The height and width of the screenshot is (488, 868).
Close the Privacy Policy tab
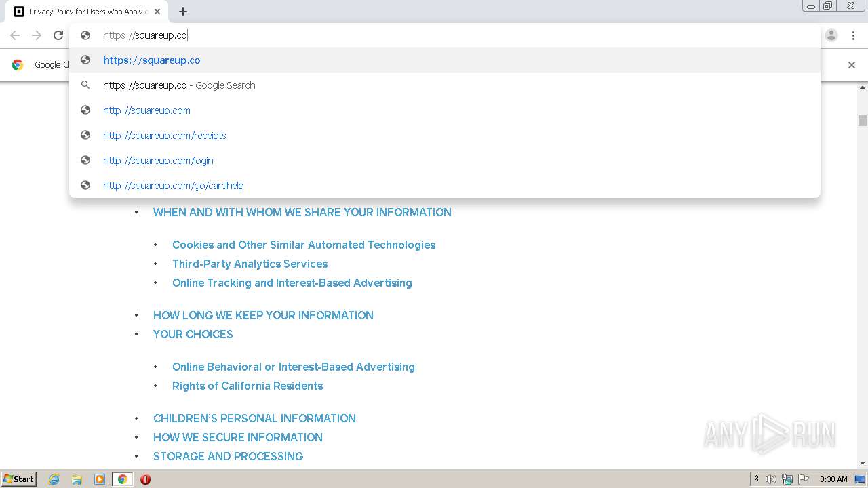(x=158, y=12)
